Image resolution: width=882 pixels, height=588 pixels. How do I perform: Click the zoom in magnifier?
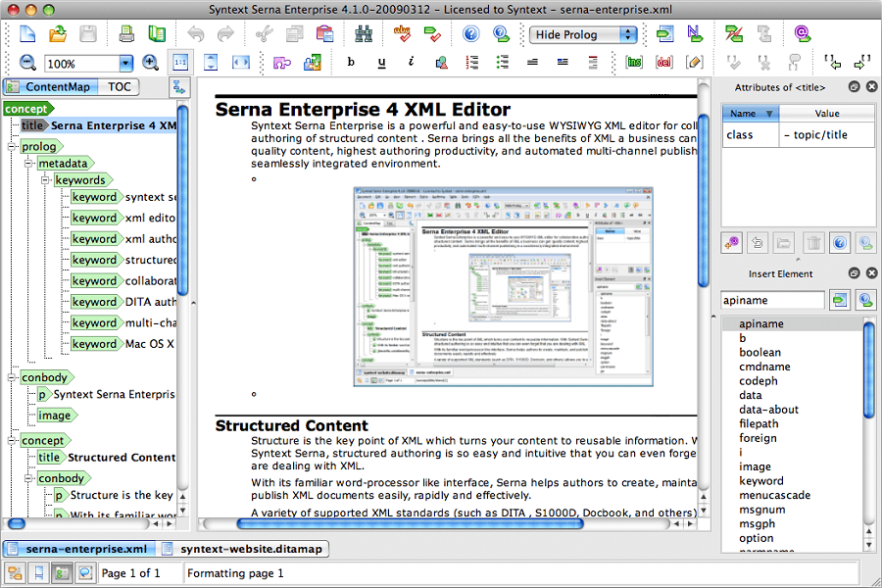(x=150, y=63)
